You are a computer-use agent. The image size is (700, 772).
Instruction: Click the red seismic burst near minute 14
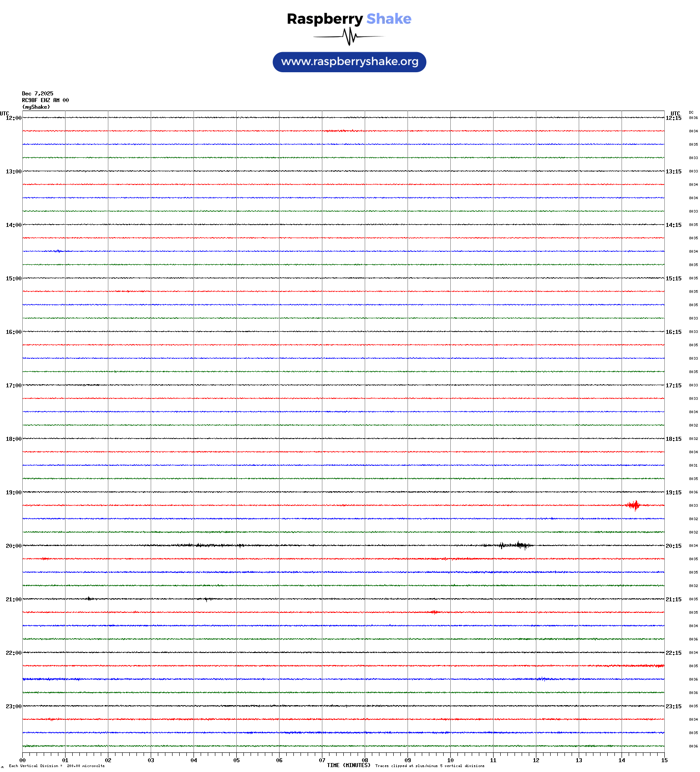tap(633, 505)
